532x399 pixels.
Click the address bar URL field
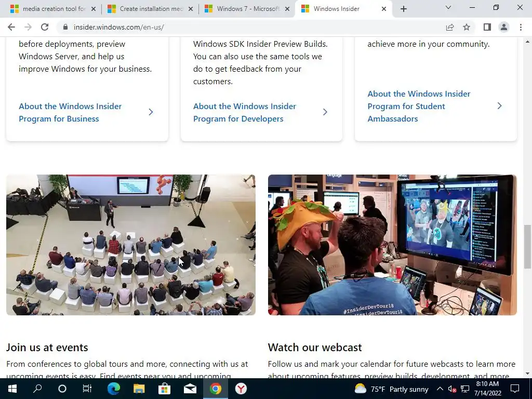[x=251, y=27]
